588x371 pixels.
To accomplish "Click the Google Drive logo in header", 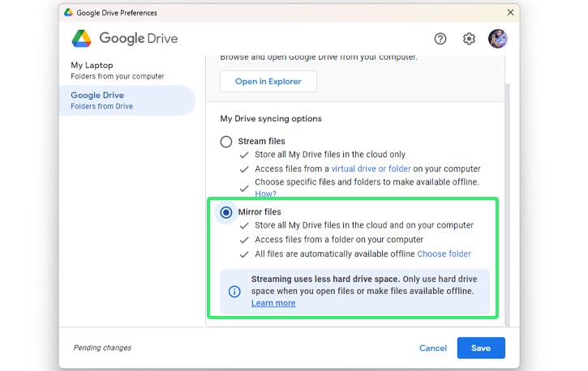I will tap(125, 38).
